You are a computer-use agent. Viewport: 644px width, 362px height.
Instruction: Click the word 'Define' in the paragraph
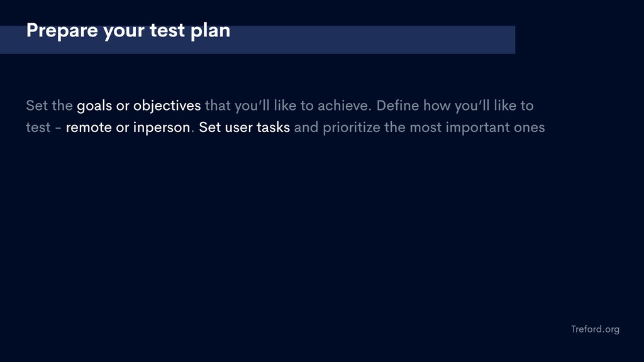click(x=397, y=106)
